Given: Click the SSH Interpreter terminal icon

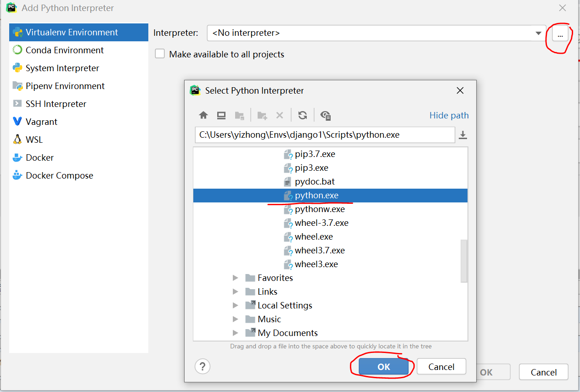Looking at the screenshot, I should (17, 104).
